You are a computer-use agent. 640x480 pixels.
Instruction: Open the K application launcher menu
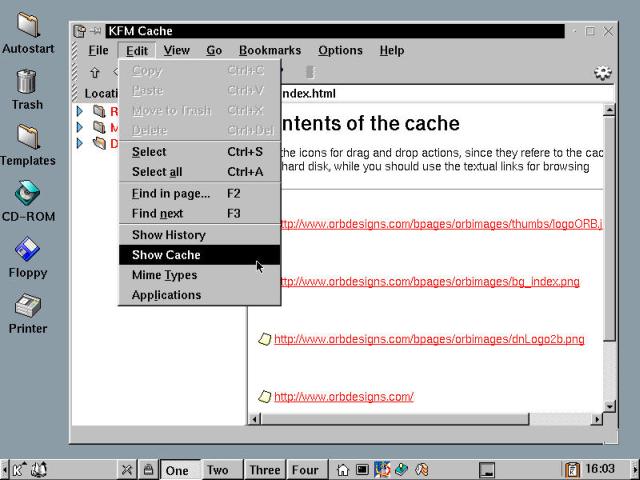(x=18, y=469)
